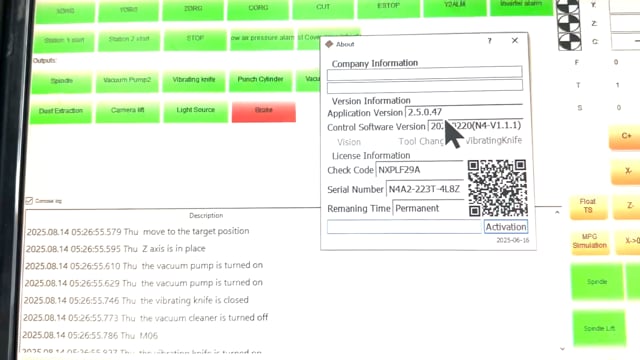Image resolution: width=640 pixels, height=360 pixels.
Task: Click the first Company Information field
Action: point(424,73)
